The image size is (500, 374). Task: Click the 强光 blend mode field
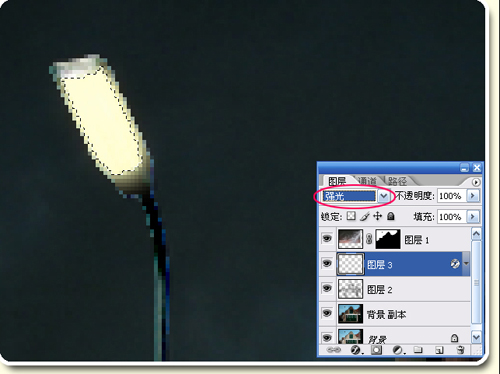coord(349,196)
